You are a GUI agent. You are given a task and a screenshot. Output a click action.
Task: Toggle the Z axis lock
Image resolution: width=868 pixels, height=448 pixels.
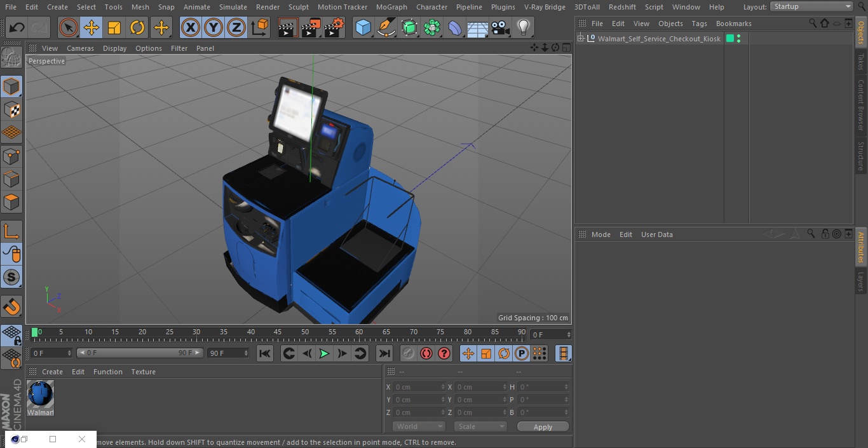tap(236, 27)
